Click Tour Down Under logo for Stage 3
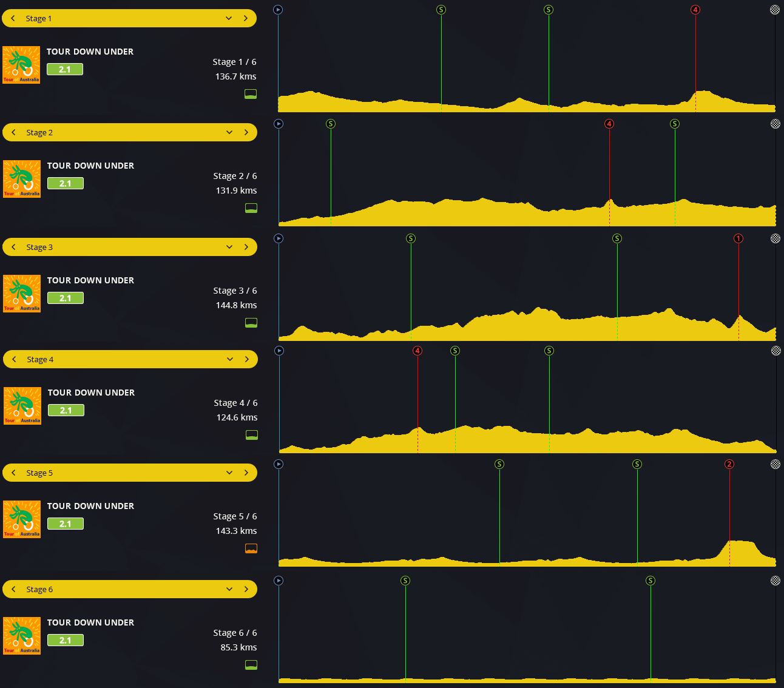Screen dimensions: 784x688 pos(22,294)
